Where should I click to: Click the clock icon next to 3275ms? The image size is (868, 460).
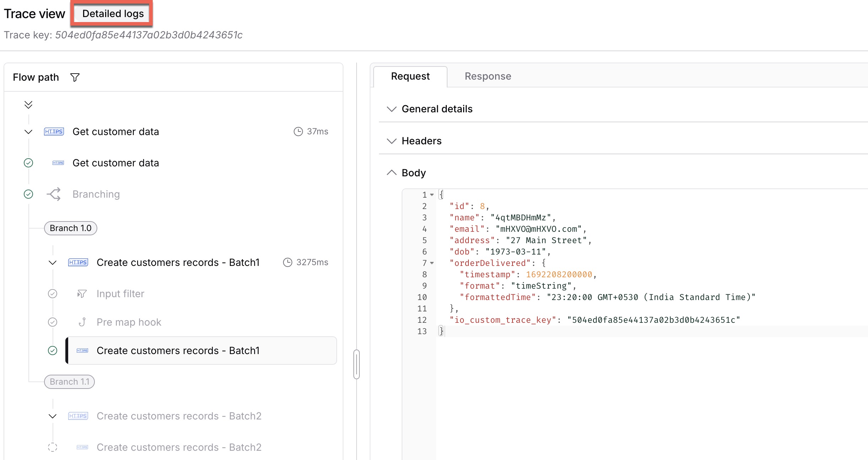click(x=288, y=262)
